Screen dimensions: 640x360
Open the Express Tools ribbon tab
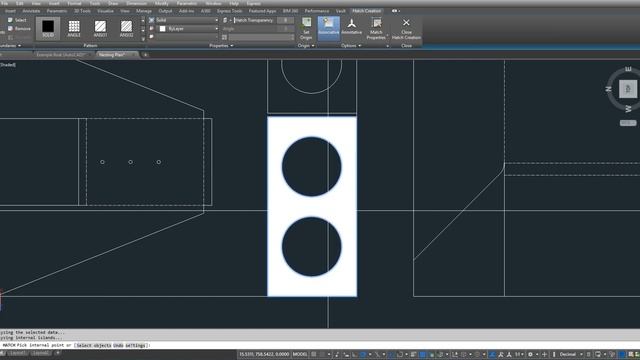tap(229, 11)
